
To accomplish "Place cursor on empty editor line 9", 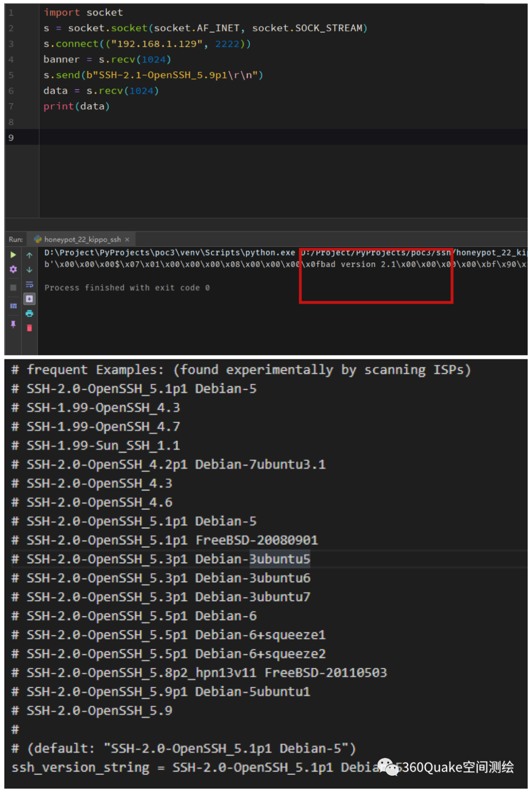I will 246,138.
